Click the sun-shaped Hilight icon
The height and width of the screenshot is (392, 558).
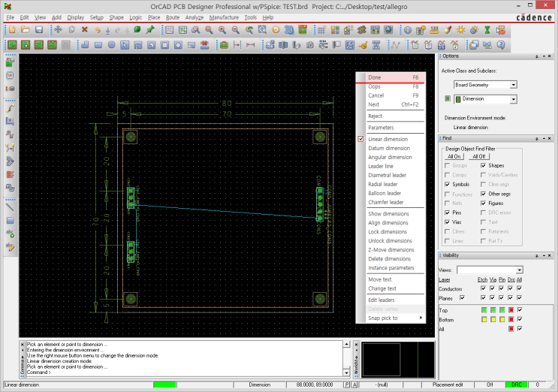coord(461,29)
